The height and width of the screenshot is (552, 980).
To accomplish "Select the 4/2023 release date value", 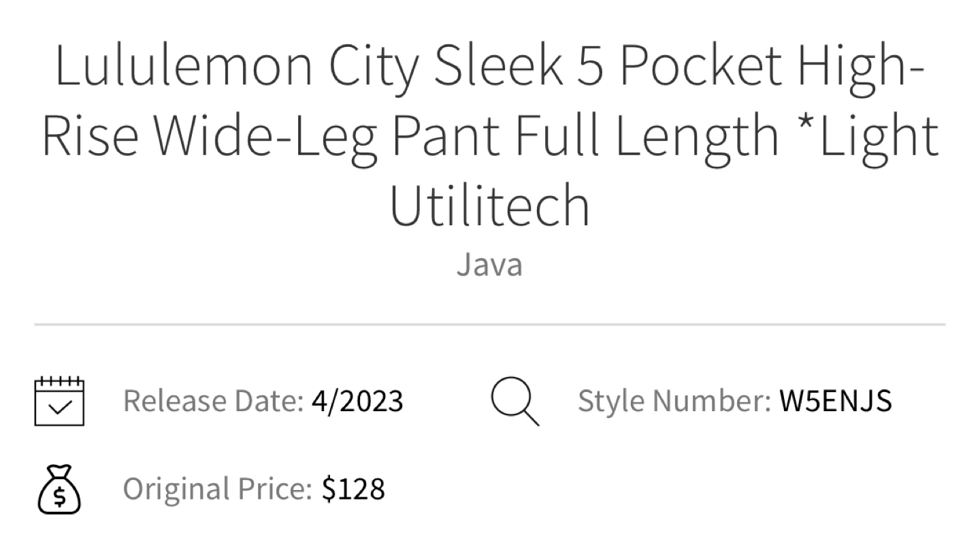I will (x=357, y=401).
